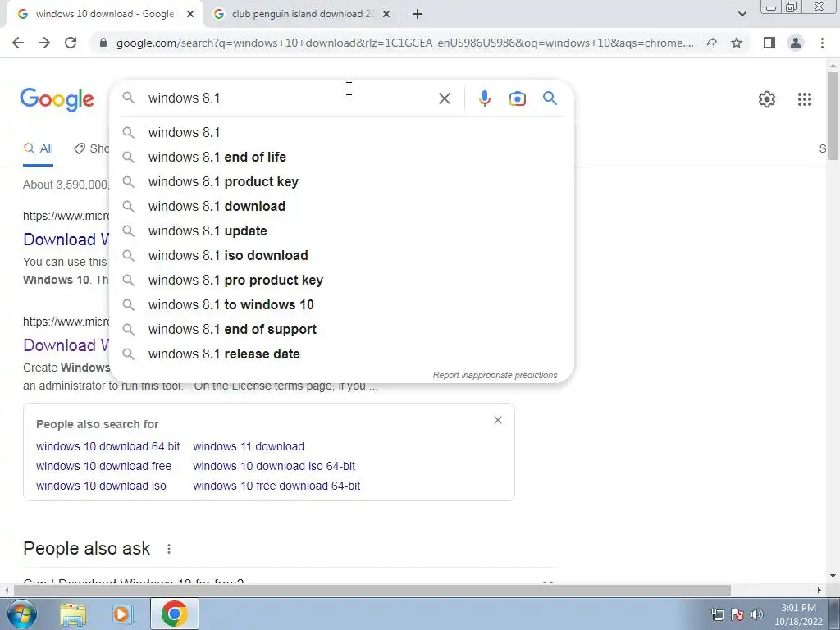Image resolution: width=840 pixels, height=630 pixels.
Task: Select the first plain 'windows 8.1' suggestion
Action: (341, 132)
